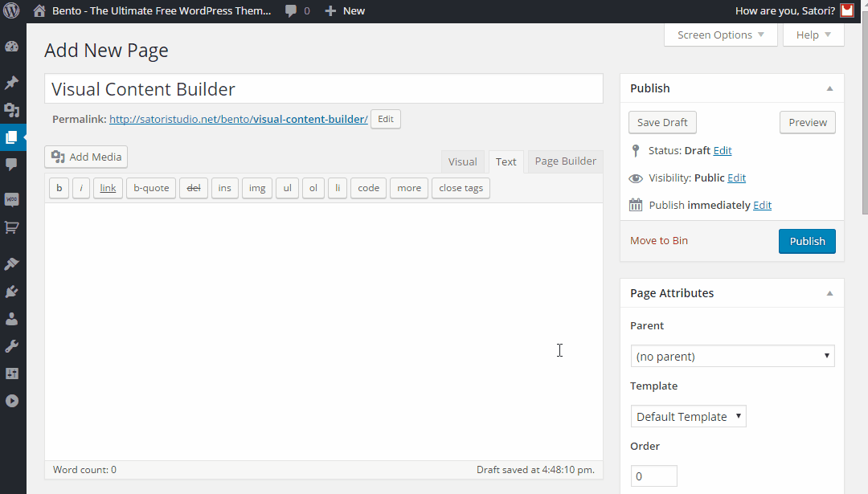The width and height of the screenshot is (868, 494).
Task: Click the Products cart icon
Action: click(11, 227)
